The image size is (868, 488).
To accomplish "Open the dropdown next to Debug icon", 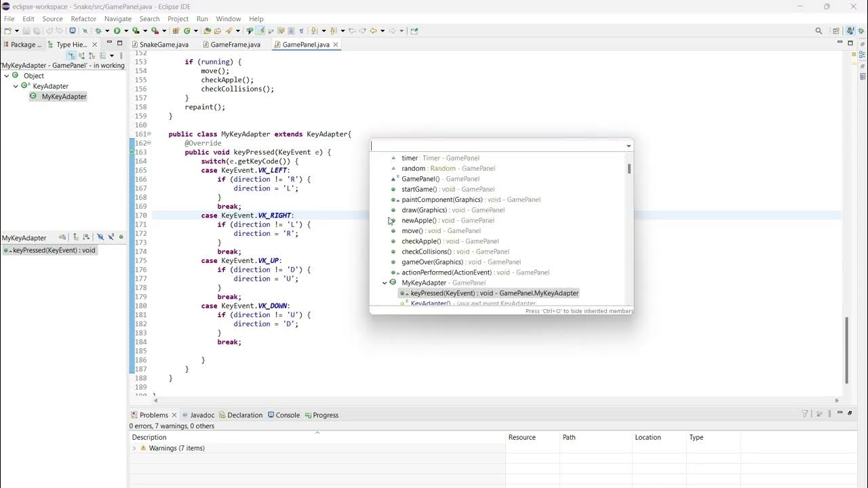I will [x=107, y=30].
